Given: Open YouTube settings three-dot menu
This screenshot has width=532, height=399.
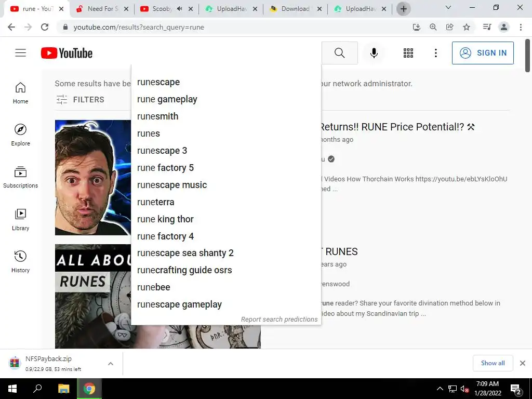Looking at the screenshot, I should click(436, 53).
